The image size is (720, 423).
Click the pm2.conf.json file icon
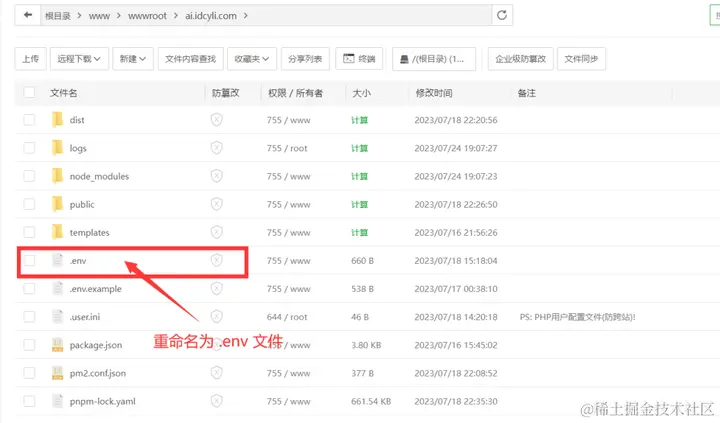tap(57, 373)
